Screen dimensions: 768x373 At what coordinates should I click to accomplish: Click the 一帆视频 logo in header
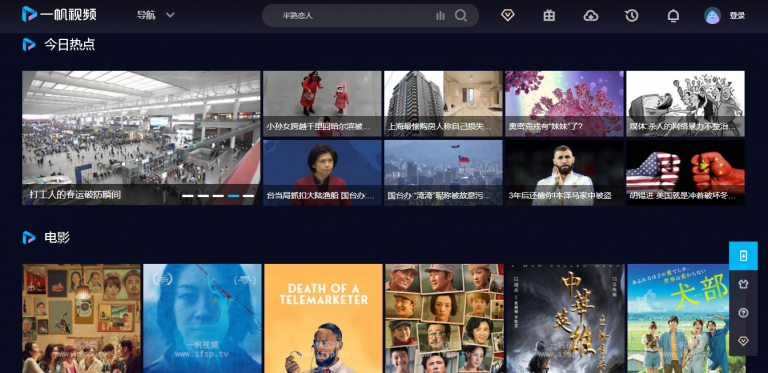(59, 14)
